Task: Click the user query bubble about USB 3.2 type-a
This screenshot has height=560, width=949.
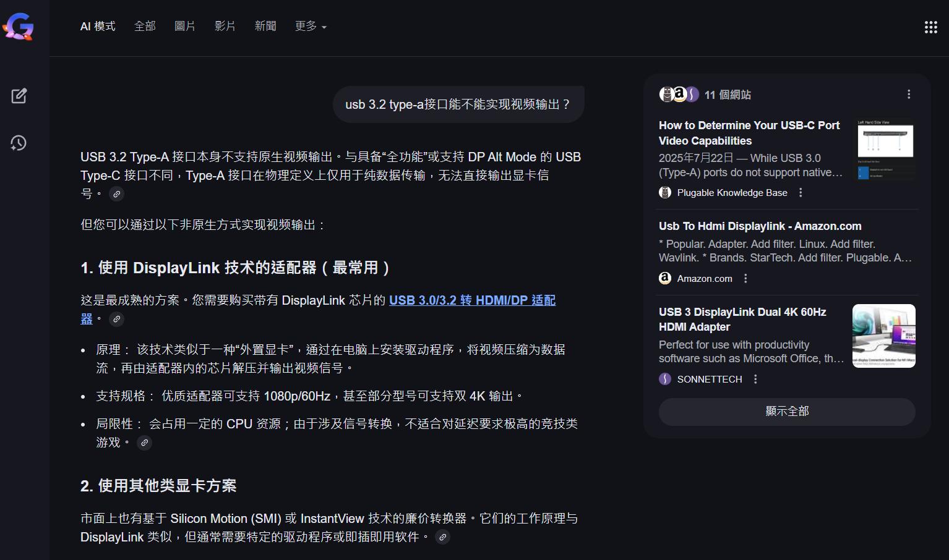Action: (458, 104)
